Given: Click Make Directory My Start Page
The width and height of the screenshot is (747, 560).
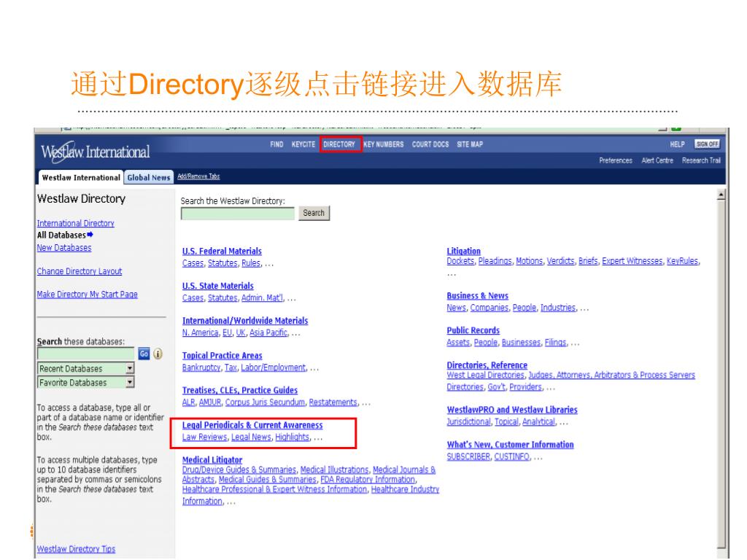Looking at the screenshot, I should pos(88,295).
